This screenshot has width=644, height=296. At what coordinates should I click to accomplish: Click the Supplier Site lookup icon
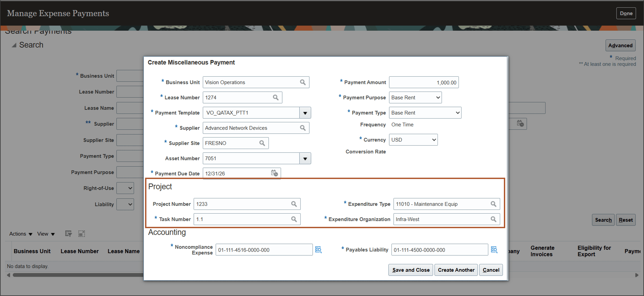(x=262, y=143)
